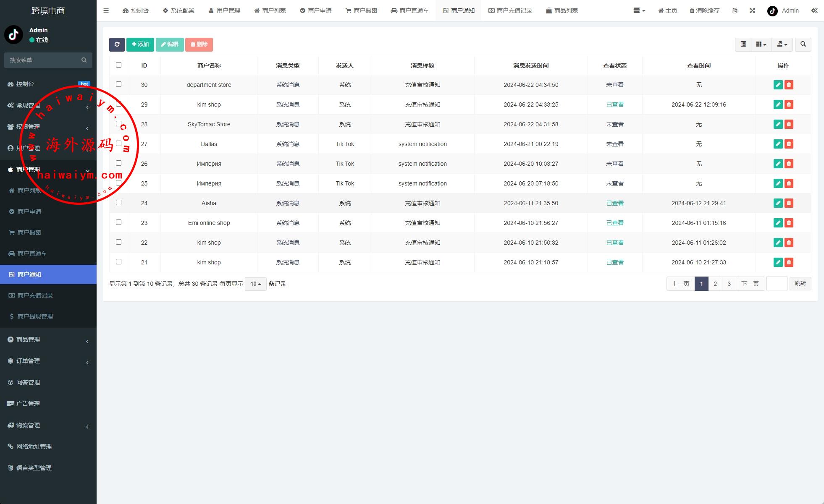
Task: Open 商户提现管理 in the sidebar
Action: tap(35, 316)
